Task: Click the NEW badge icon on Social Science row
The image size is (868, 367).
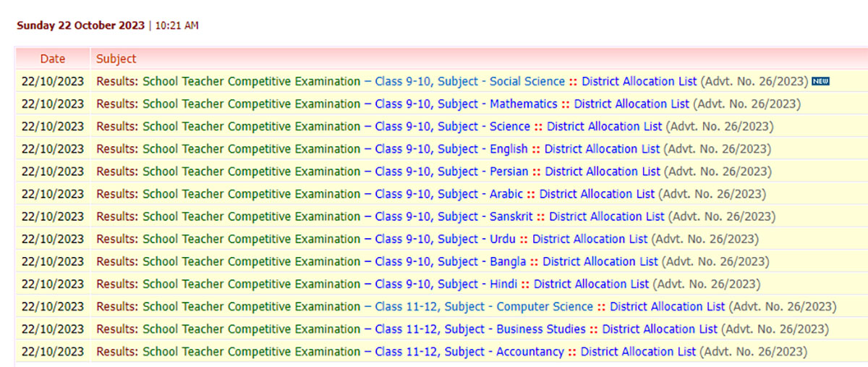Action: click(x=820, y=81)
